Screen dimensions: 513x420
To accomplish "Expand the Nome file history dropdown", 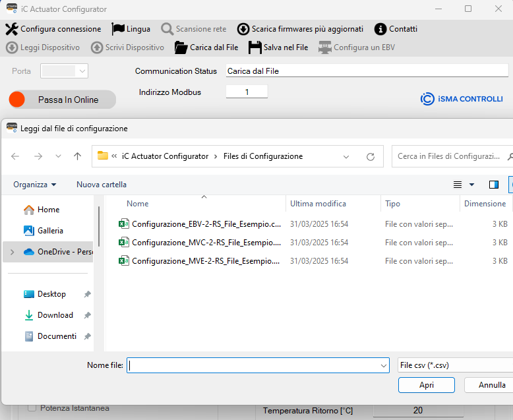I will point(384,365).
